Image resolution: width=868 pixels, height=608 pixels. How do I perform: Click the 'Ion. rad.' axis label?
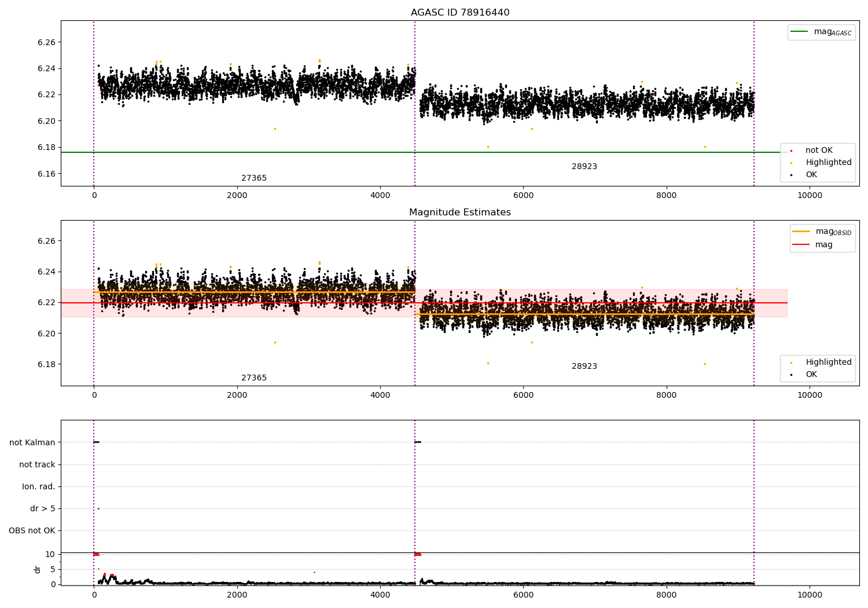[x=39, y=486]
